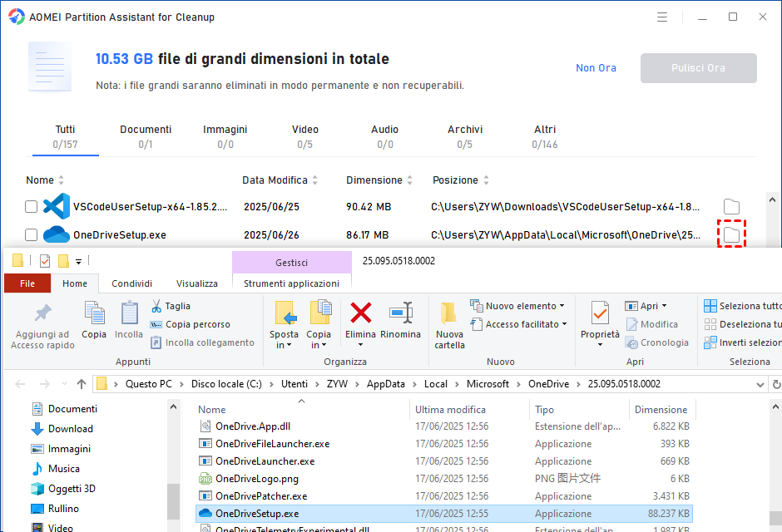Click Seleziona tutto in ribbon
The height and width of the screenshot is (532, 782).
(x=742, y=306)
